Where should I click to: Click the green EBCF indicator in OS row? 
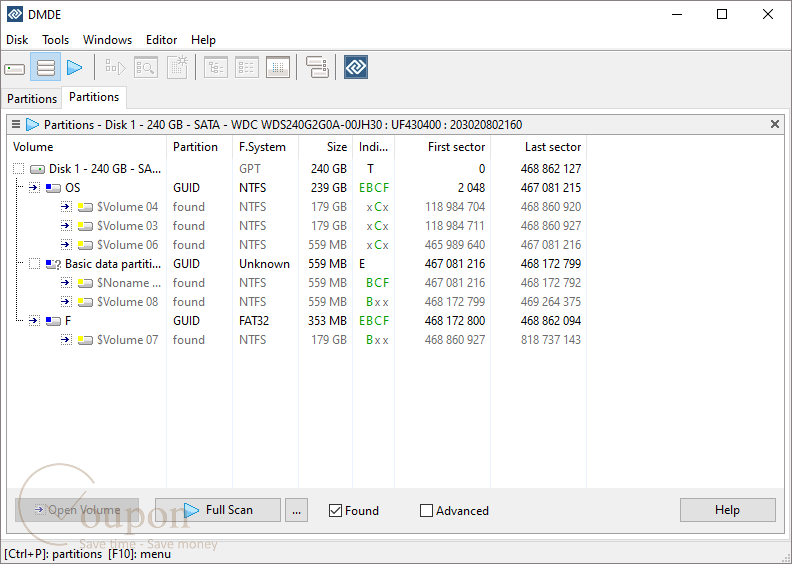tap(374, 188)
